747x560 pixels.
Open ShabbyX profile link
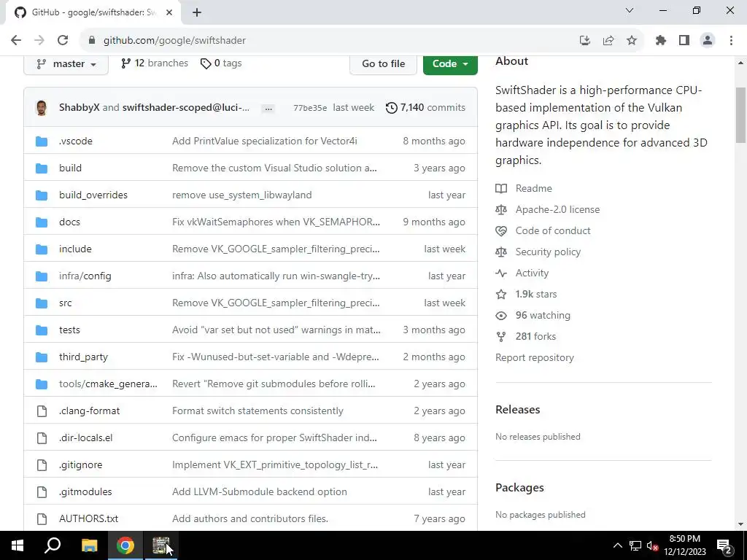(x=79, y=108)
